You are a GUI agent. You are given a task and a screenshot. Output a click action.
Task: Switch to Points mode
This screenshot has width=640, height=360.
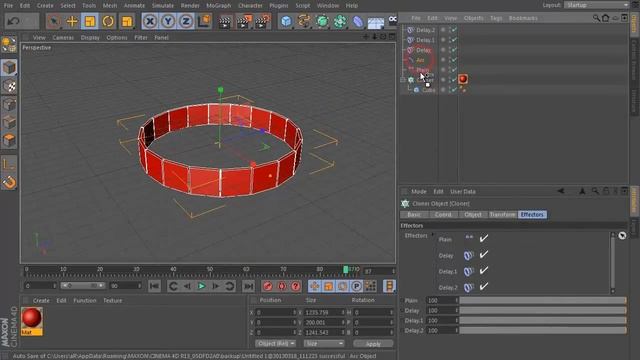[9, 104]
